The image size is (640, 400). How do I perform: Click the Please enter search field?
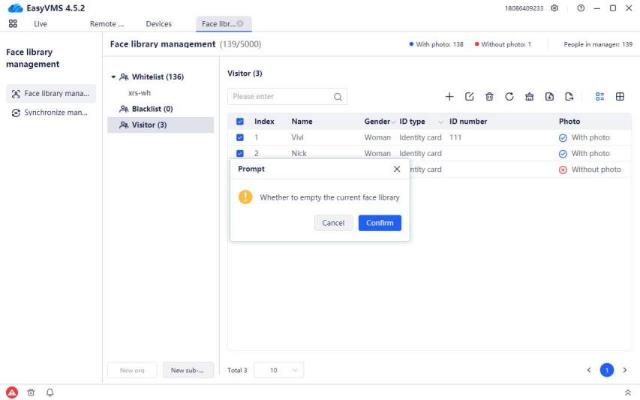[280, 97]
